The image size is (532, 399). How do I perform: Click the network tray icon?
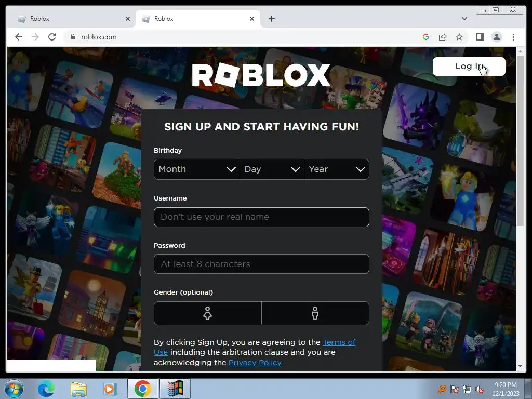click(467, 389)
